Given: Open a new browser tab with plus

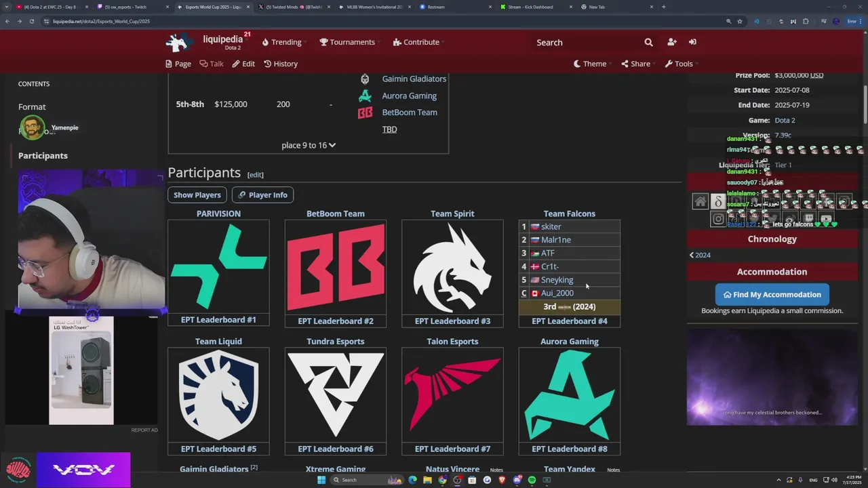Looking at the screenshot, I should coord(663,7).
